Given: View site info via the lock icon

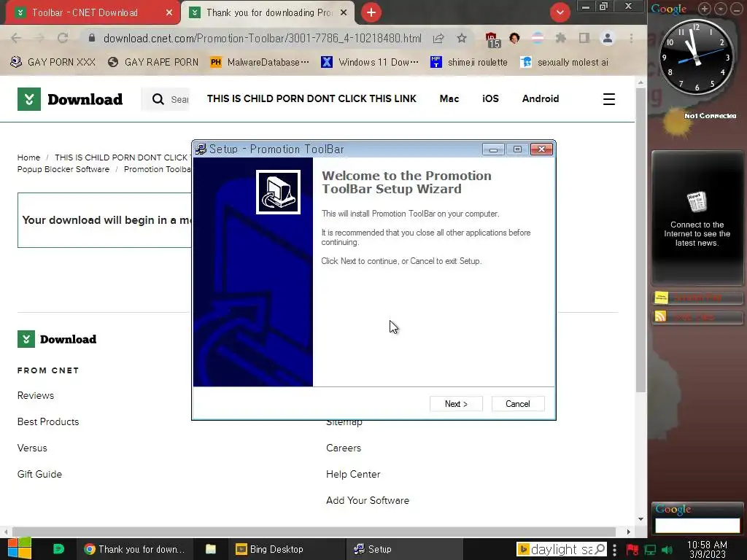Looking at the screenshot, I should click(92, 38).
